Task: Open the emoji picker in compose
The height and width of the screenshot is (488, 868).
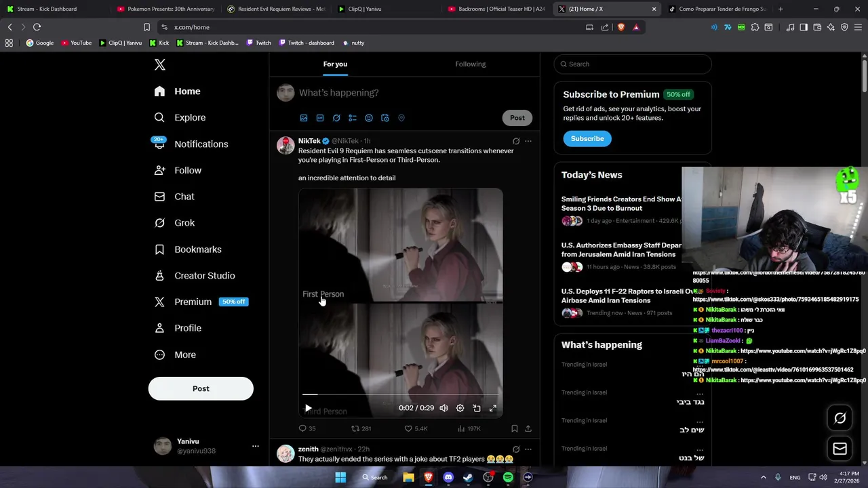Action: [369, 118]
